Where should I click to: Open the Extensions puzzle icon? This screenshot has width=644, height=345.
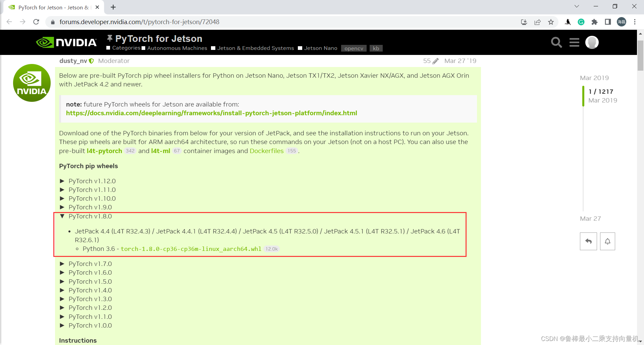594,22
